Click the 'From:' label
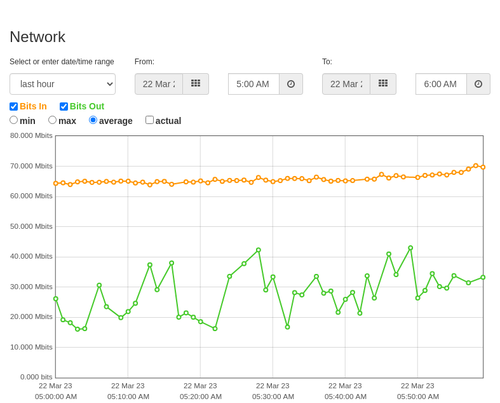The width and height of the screenshot is (500, 403). pos(144,62)
